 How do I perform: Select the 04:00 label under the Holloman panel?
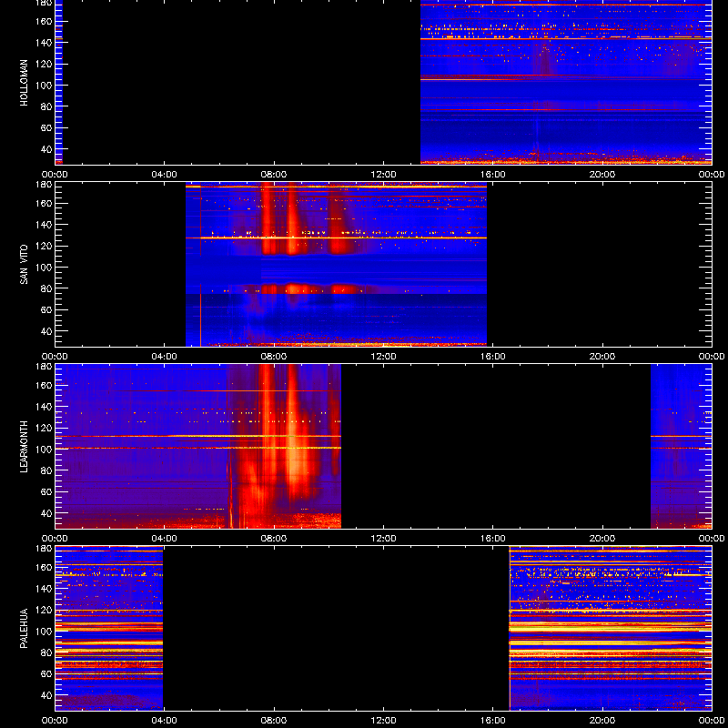(x=165, y=175)
